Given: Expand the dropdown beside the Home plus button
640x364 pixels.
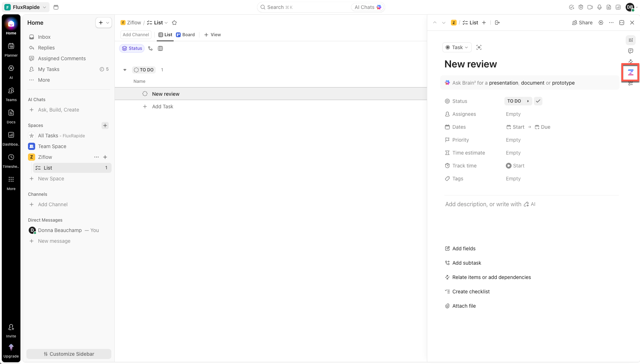Looking at the screenshot, I should coord(108,23).
